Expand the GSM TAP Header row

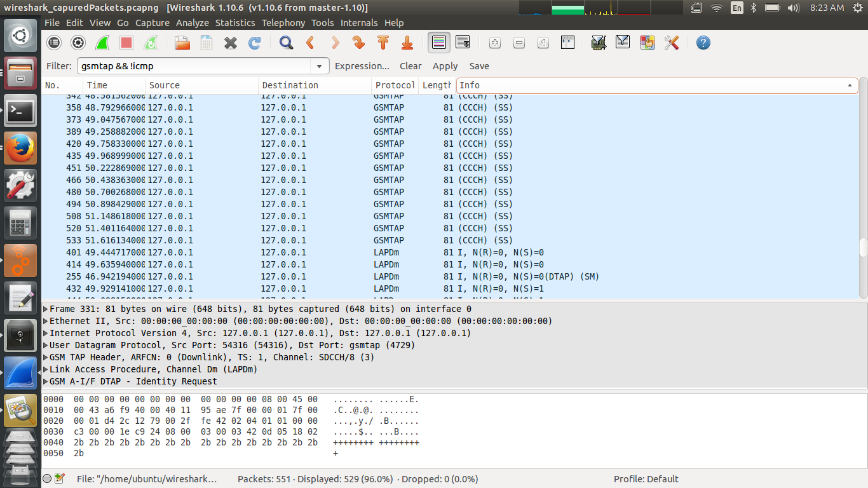coord(46,357)
